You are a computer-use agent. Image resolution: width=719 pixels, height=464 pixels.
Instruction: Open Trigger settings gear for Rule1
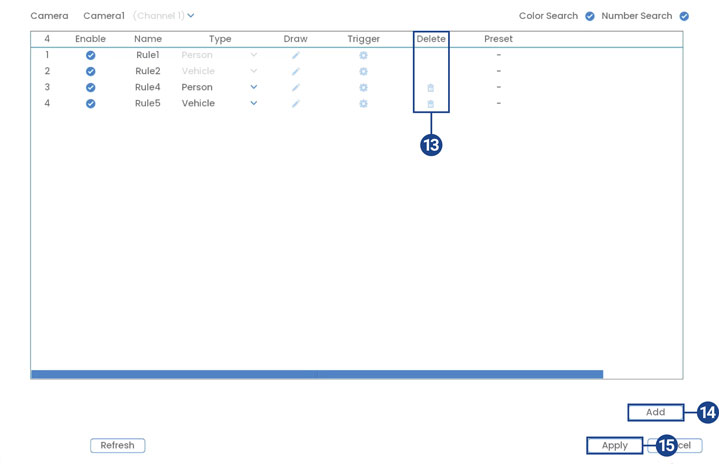[363, 56]
